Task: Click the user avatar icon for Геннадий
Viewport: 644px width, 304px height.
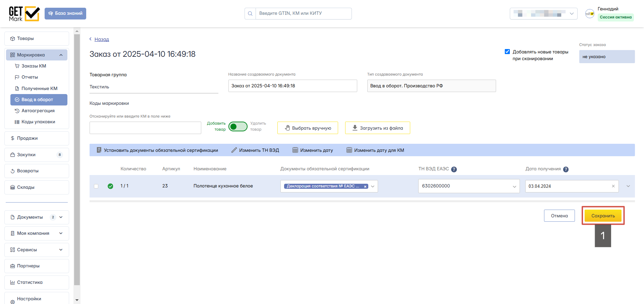Action: 590,13
